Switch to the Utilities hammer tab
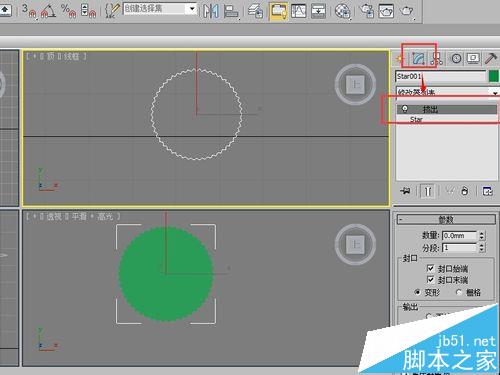This screenshot has height=375, width=500. click(x=491, y=59)
